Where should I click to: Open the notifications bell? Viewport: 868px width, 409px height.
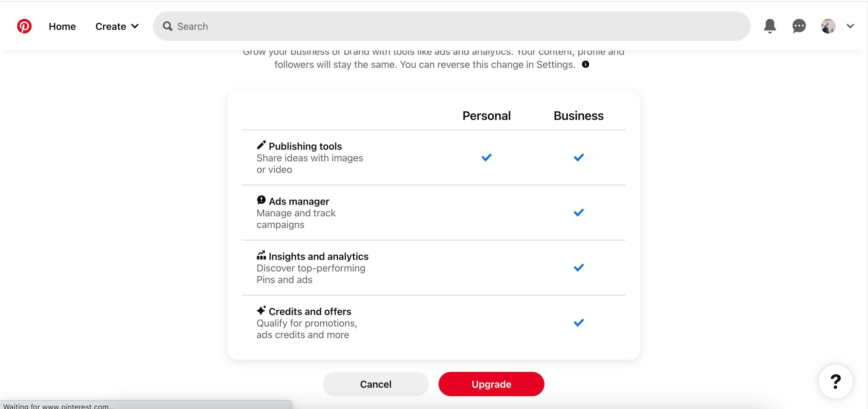[x=770, y=26]
